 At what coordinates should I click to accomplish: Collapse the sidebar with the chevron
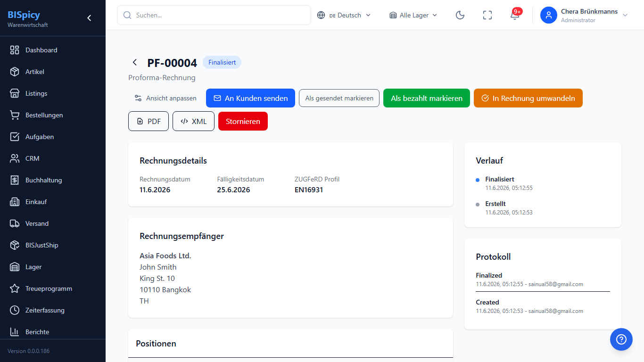point(89,18)
